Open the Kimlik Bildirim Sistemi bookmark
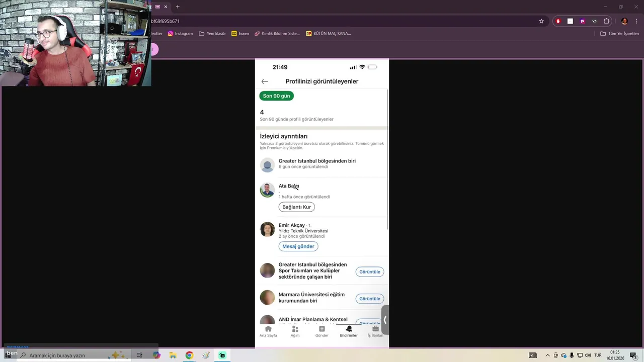This screenshot has height=362, width=644. pyautogui.click(x=277, y=34)
